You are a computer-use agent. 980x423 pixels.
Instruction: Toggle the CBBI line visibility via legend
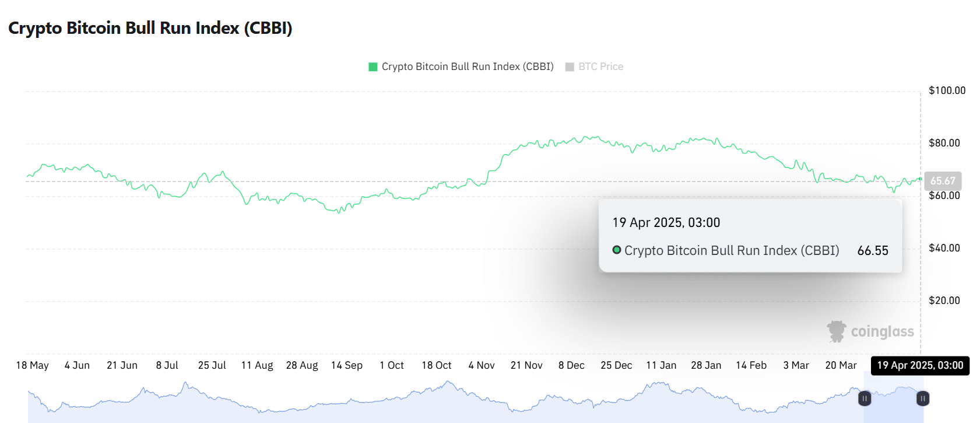click(461, 66)
